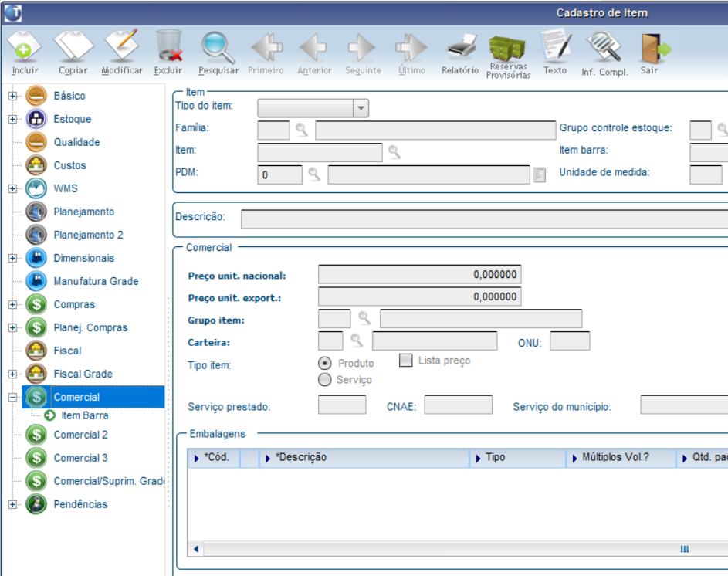The image size is (728, 576).
Task: Expand the Compras tree node
Action: point(12,305)
